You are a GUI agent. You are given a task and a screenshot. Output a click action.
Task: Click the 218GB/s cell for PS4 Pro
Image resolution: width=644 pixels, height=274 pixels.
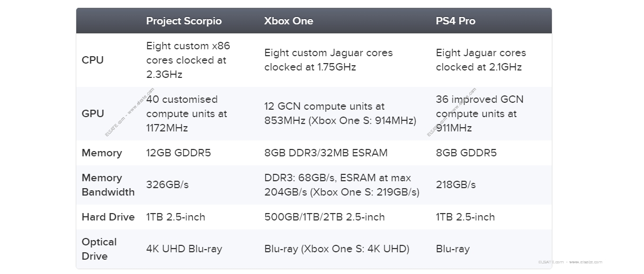pyautogui.click(x=455, y=185)
